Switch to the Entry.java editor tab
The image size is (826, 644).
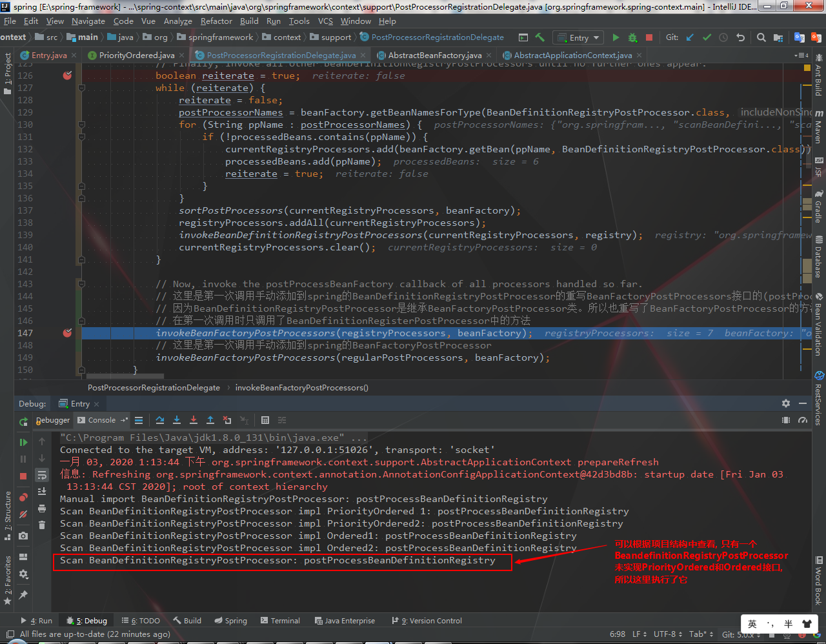[x=49, y=55]
